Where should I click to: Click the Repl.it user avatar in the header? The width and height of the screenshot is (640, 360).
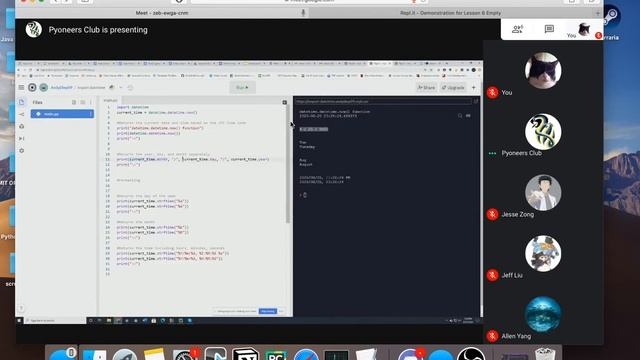click(44, 87)
